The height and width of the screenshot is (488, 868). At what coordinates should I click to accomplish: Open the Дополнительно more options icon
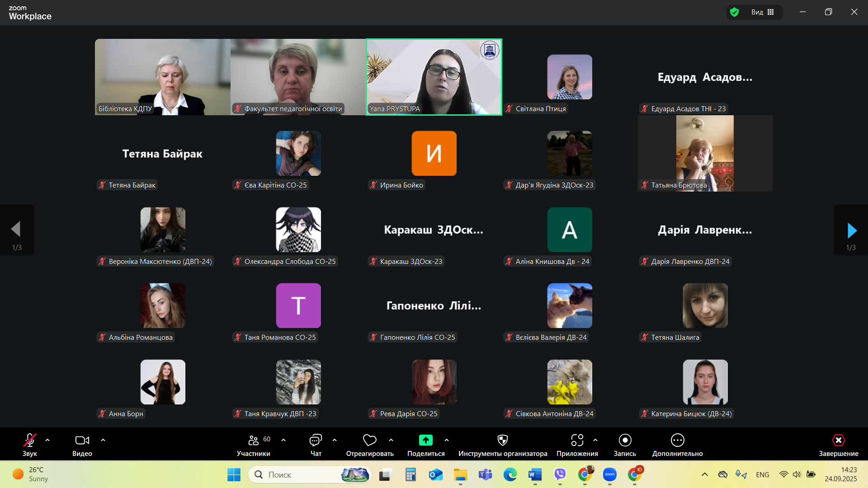pyautogui.click(x=677, y=440)
